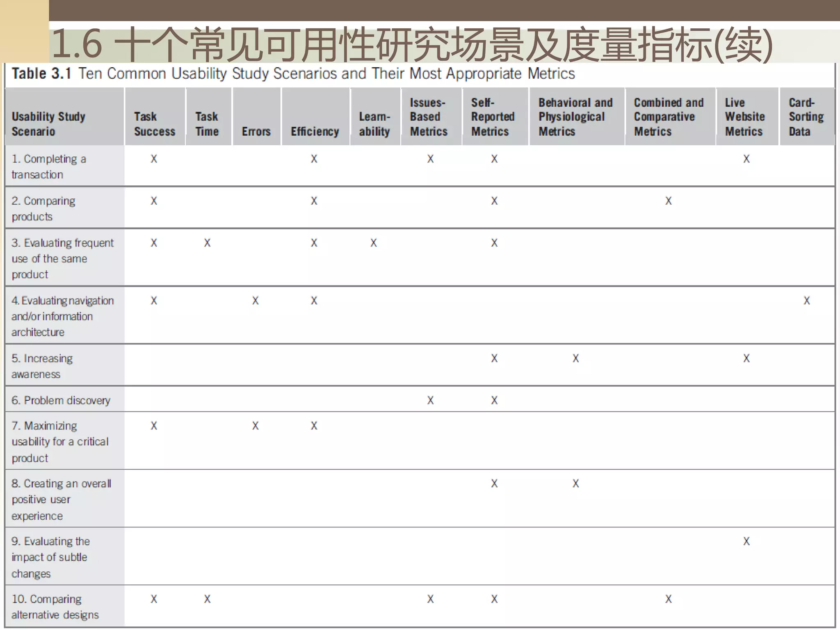Click the 'Live Website Metrics' column header
This screenshot has width=840, height=630.
pyautogui.click(x=747, y=116)
